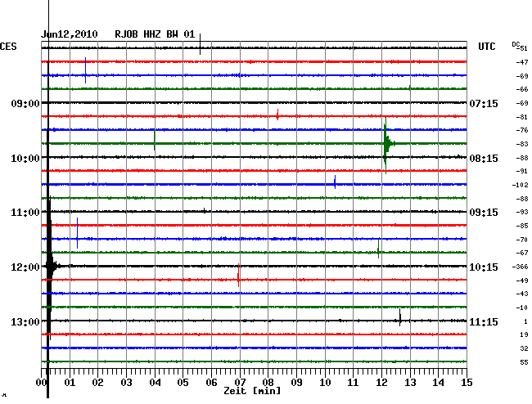This screenshot has height=404, width=532.
Task: Select the DC offset value -102
Action: [520, 185]
